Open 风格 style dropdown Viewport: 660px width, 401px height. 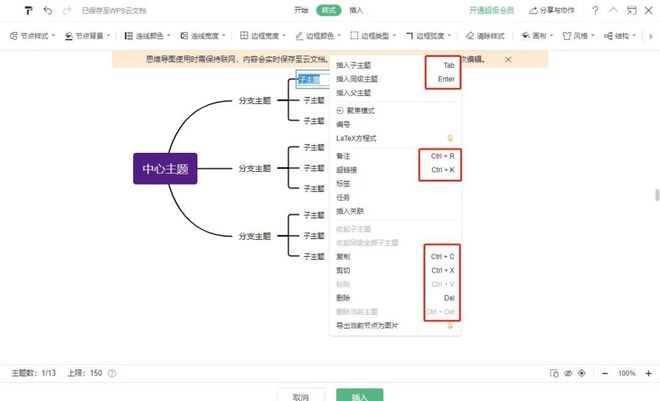point(579,36)
